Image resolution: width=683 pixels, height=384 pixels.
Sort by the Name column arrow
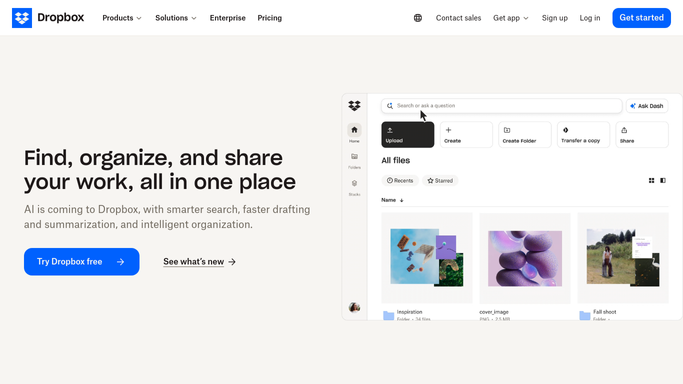click(402, 200)
